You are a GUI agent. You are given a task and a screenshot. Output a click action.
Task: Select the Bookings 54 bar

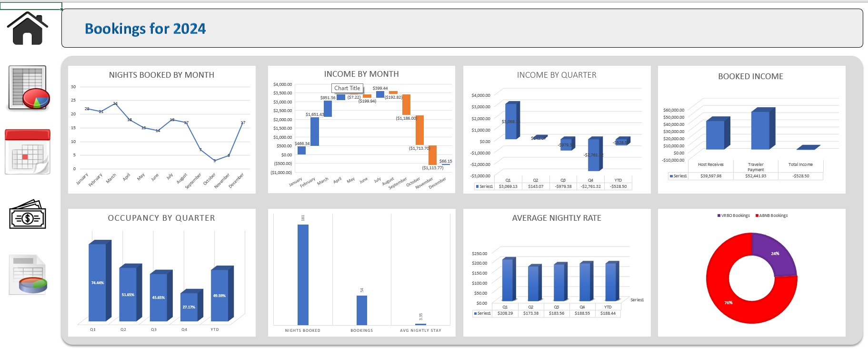point(362,310)
